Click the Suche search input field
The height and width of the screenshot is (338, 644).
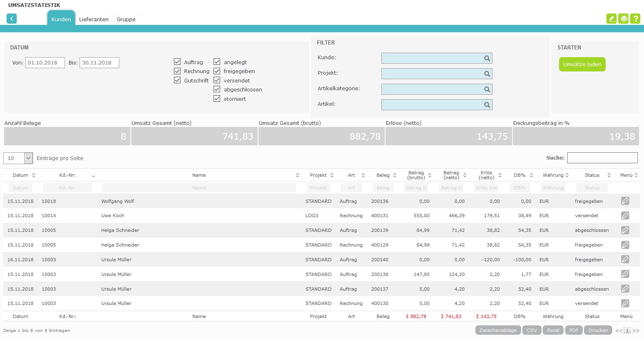point(602,158)
